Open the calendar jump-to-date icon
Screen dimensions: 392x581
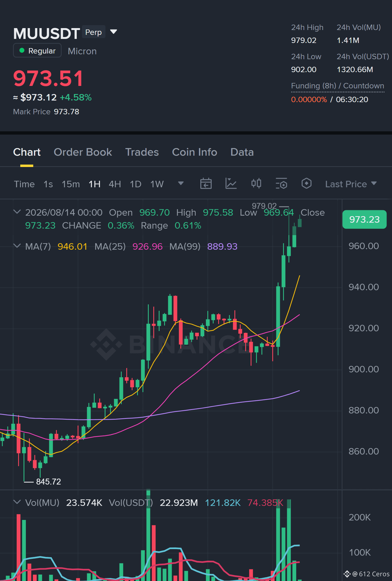[206, 184]
